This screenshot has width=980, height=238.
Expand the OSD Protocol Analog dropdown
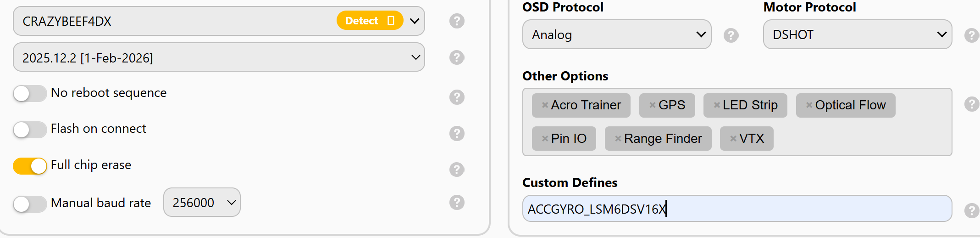pos(616,34)
